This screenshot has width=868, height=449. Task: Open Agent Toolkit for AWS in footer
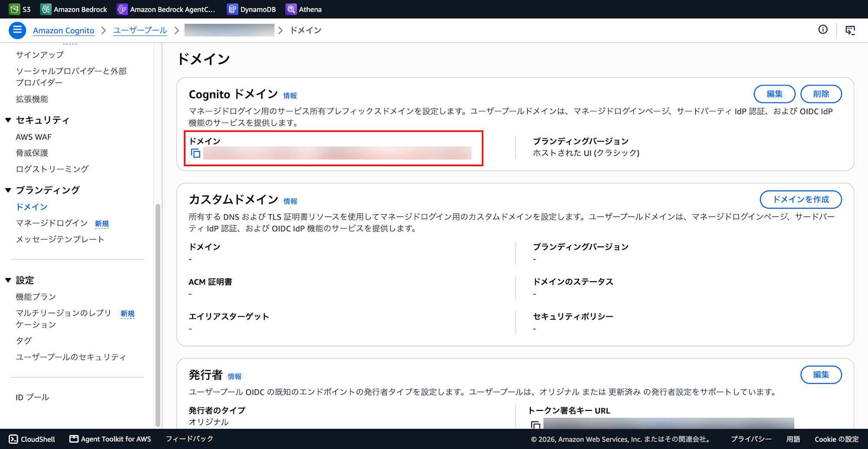[110, 439]
